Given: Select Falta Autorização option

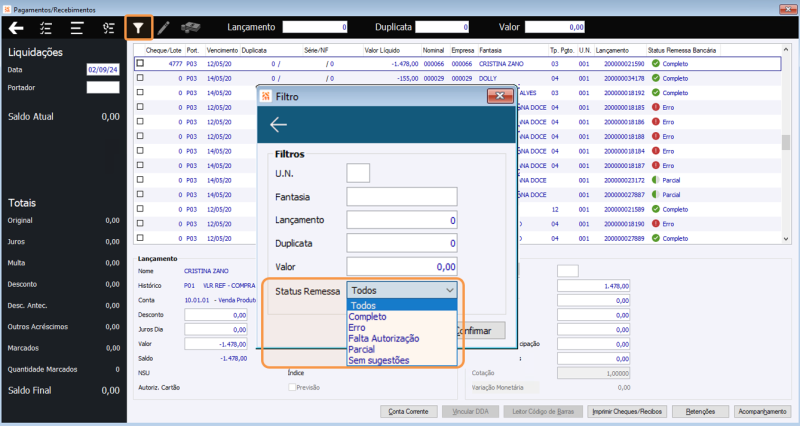Looking at the screenshot, I should pyautogui.click(x=402, y=339).
